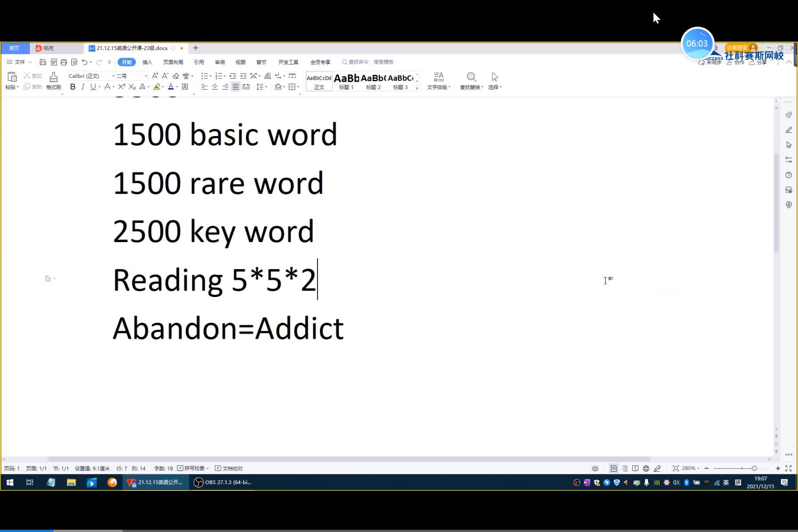Open a new tab with plus button

pos(196,48)
